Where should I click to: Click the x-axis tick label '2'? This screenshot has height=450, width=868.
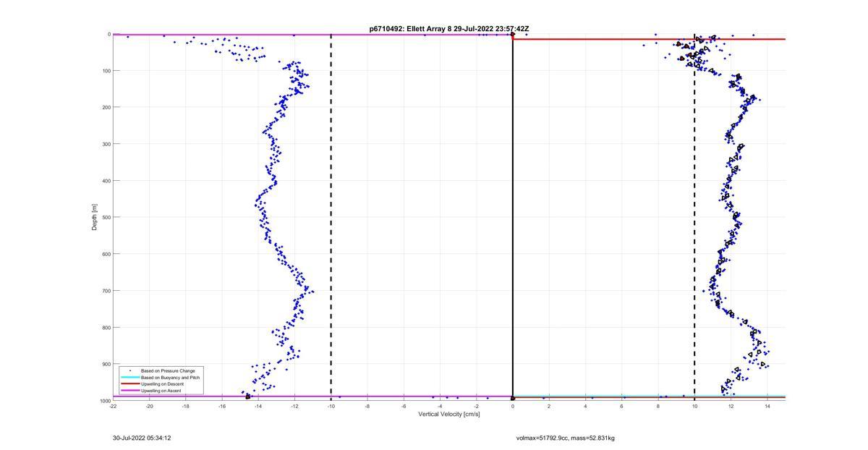tap(549, 406)
